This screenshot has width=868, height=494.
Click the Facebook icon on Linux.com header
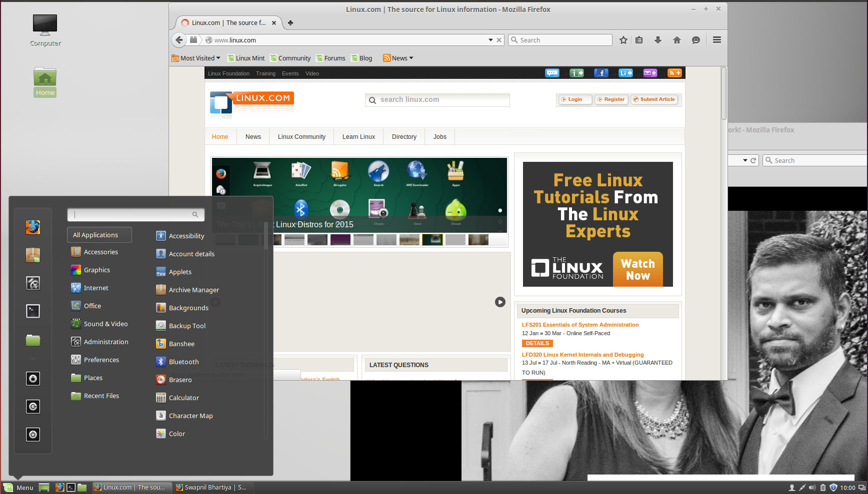[601, 73]
